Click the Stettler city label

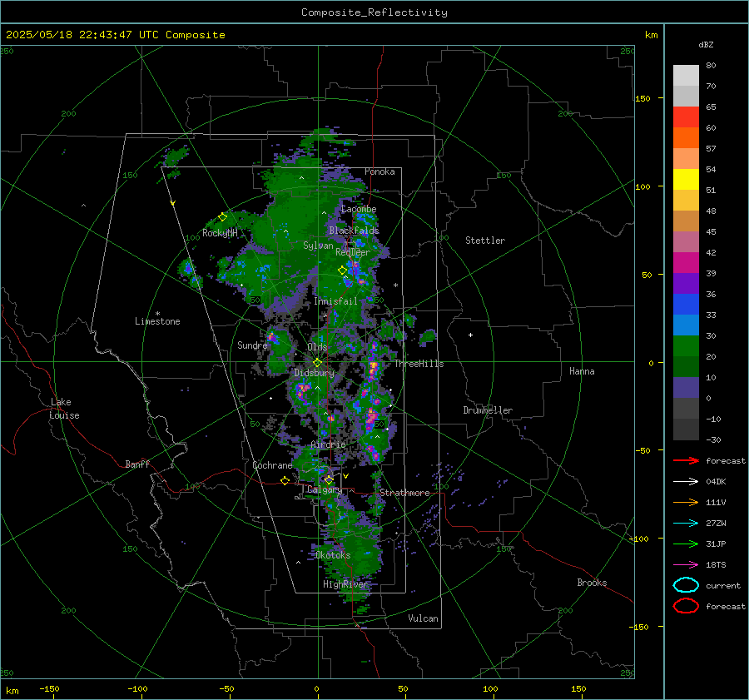coord(485,241)
